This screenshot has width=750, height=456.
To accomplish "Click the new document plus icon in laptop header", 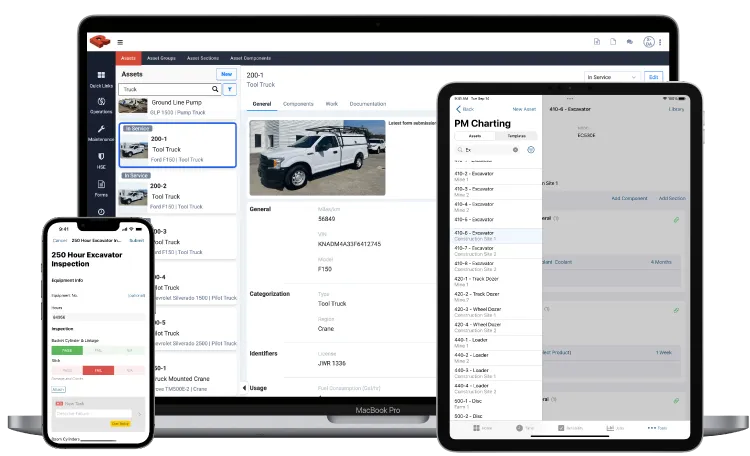I will (596, 42).
